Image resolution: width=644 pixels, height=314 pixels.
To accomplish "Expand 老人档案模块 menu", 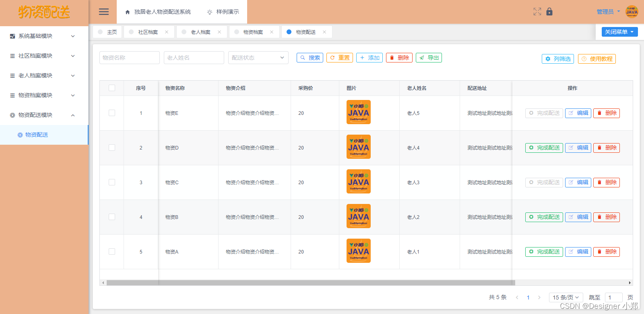I will click(73, 76).
